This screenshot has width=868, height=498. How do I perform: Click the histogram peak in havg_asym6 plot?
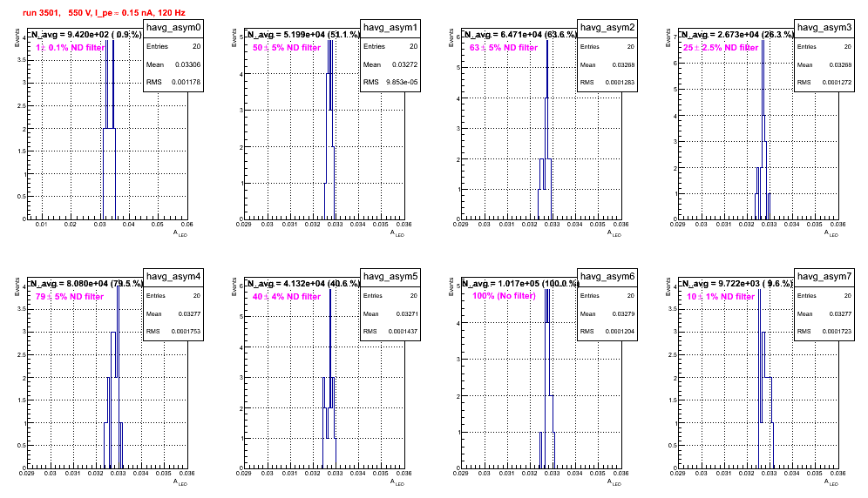coord(547,291)
